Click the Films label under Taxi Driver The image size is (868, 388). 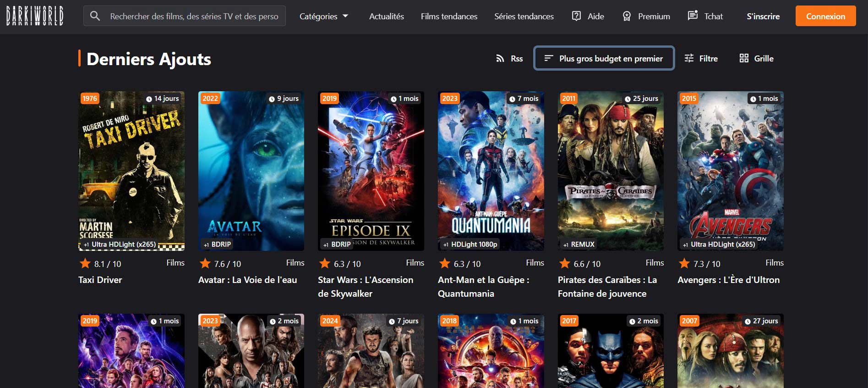175,263
